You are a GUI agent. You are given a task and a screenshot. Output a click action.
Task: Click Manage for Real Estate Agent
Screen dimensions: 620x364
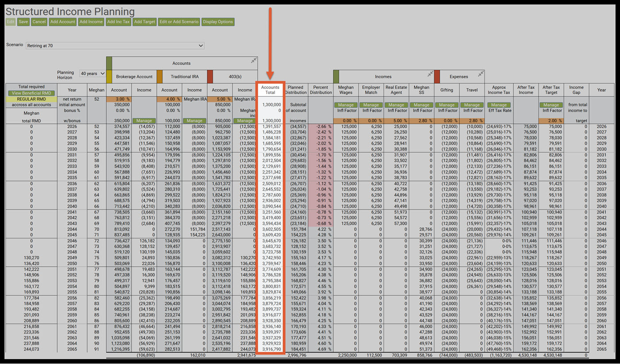tap(396, 105)
